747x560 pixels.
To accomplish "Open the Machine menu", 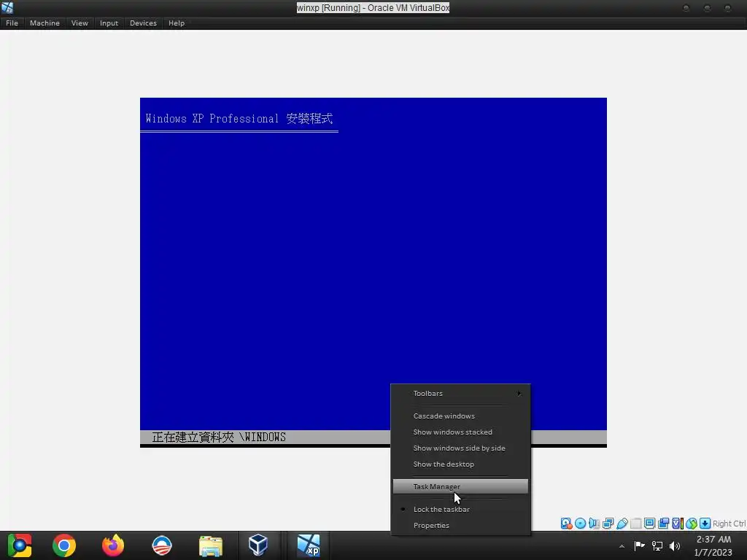I will pyautogui.click(x=44, y=23).
